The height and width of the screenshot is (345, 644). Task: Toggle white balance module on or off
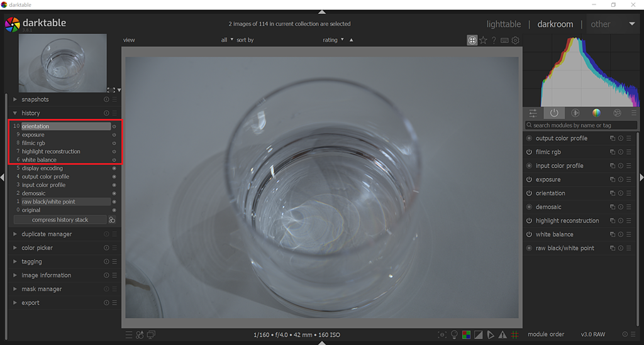click(529, 234)
